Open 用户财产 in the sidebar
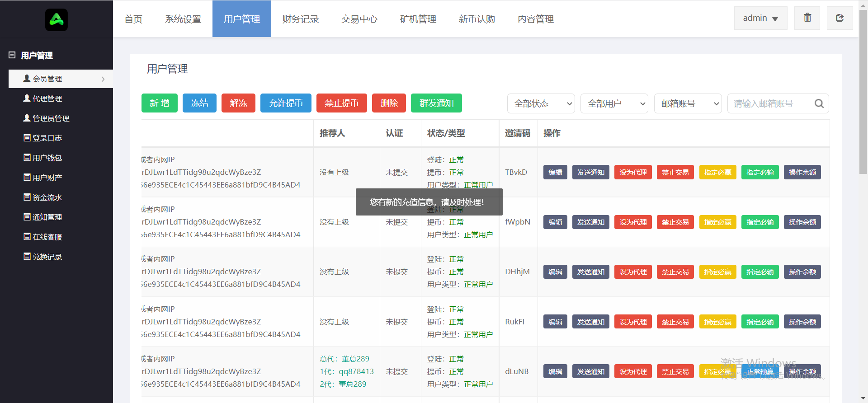Screen dimensions: 868x403 click(42, 178)
